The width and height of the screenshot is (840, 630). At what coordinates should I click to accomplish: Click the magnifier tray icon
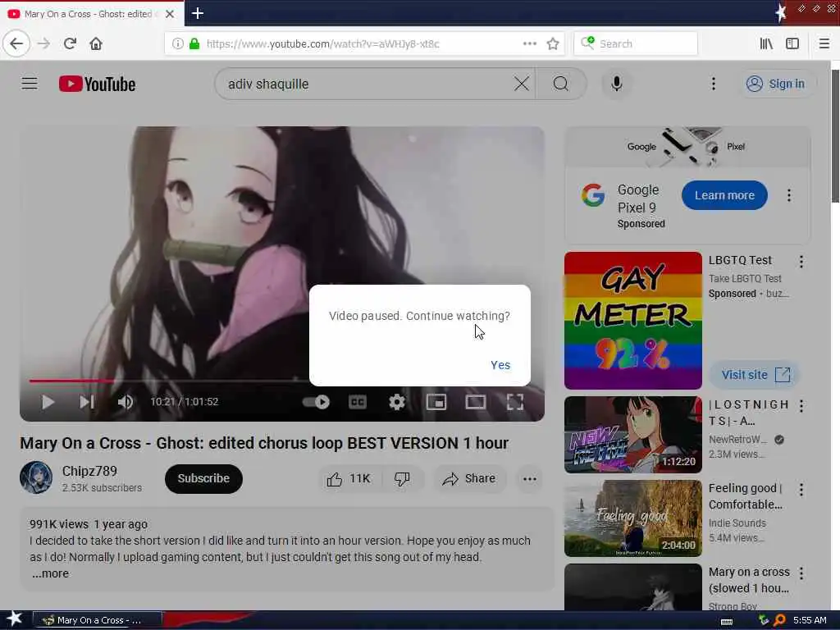coord(780,620)
